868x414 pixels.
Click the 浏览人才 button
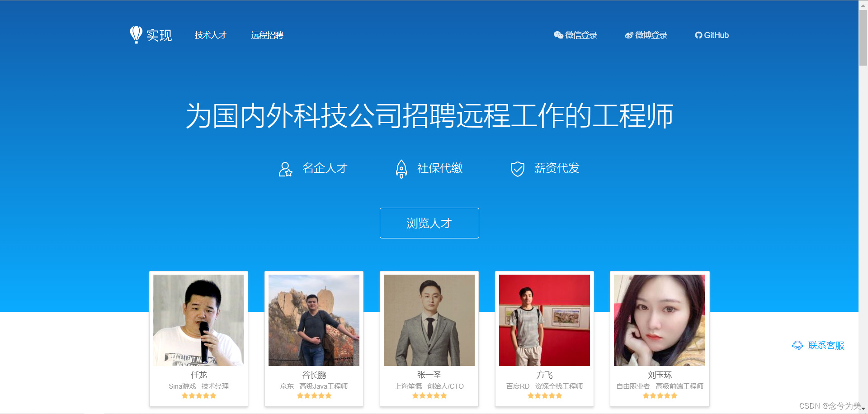(x=429, y=223)
